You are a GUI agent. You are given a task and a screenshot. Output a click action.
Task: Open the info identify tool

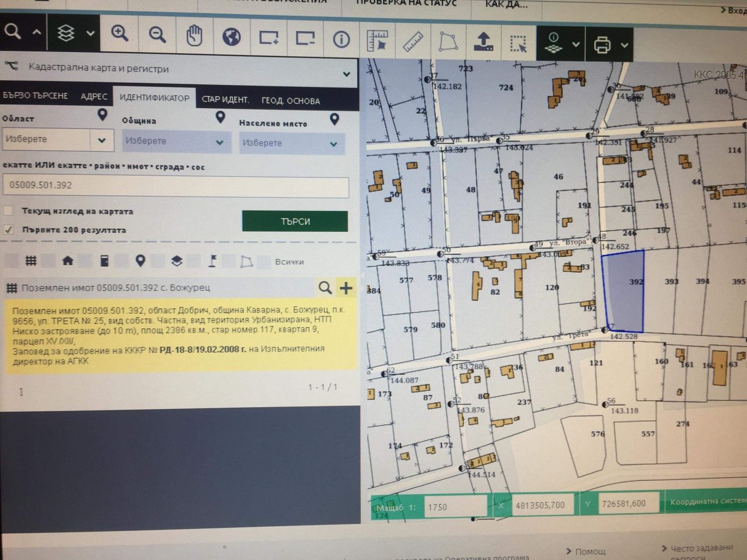(x=341, y=39)
